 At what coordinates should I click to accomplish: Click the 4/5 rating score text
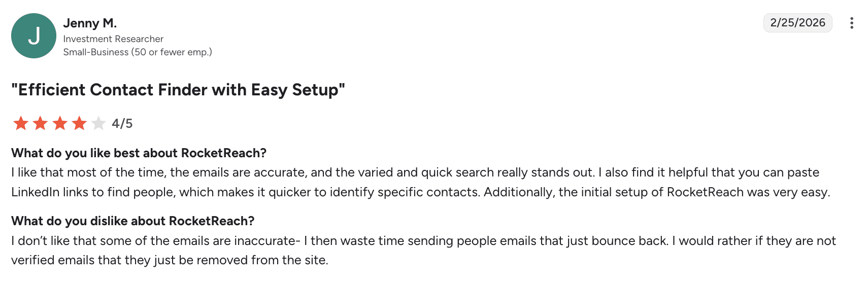122,123
